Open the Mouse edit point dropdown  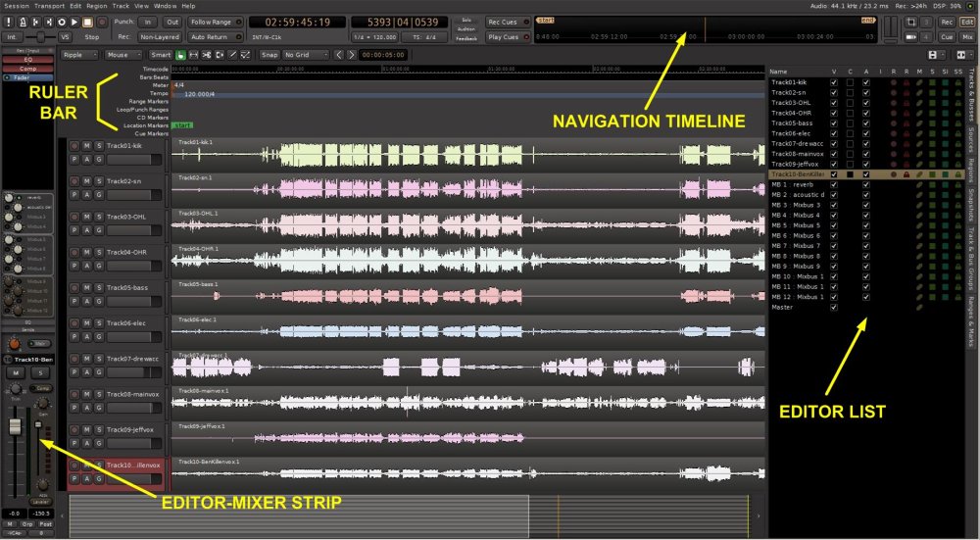123,55
